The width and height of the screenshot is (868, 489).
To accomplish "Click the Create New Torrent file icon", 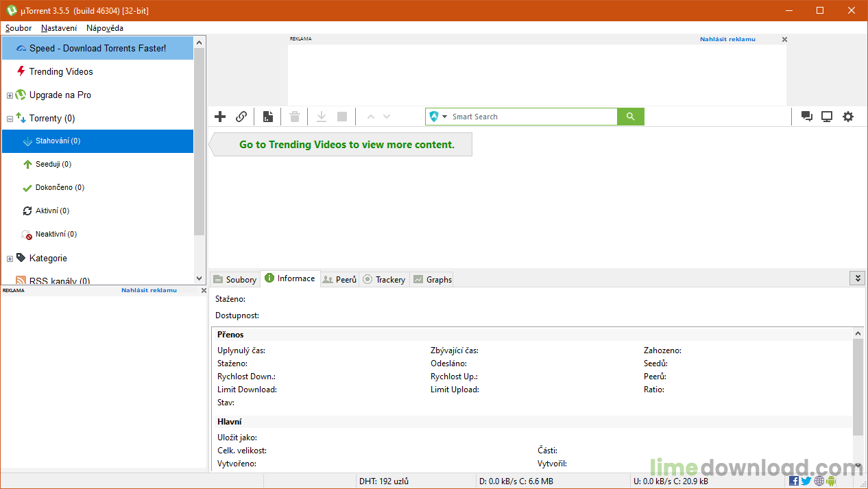I will pos(267,117).
